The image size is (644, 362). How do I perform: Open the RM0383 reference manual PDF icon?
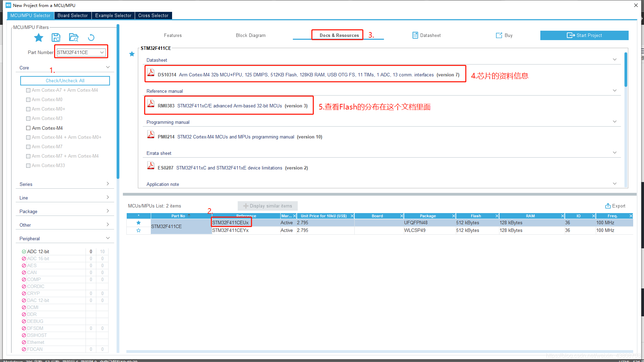(x=151, y=103)
